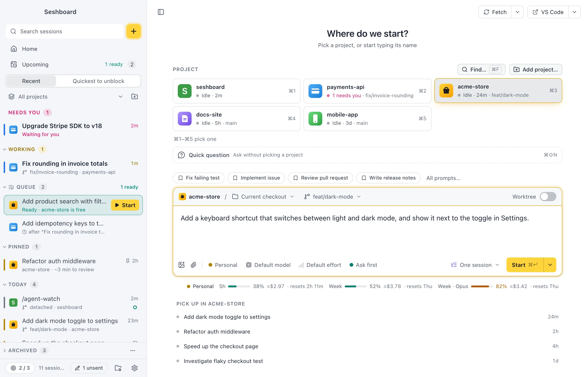Click the mobile-app green phone icon

[x=315, y=118]
